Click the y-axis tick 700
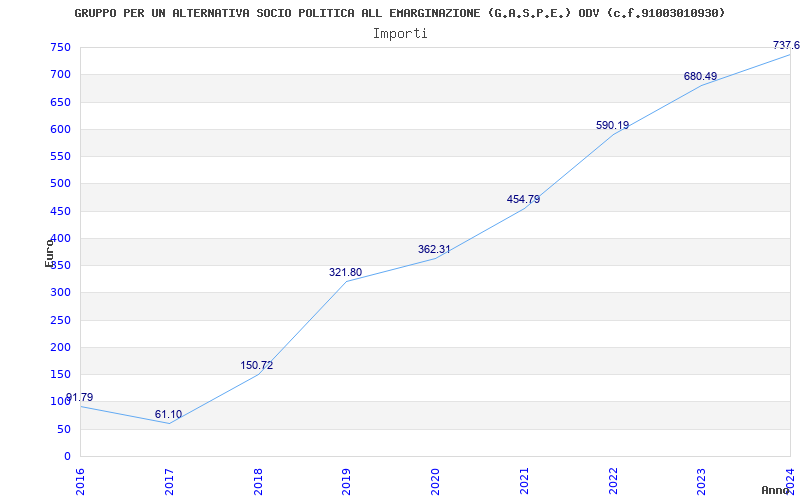Viewport: 800px width, 500px height. [x=60, y=74]
